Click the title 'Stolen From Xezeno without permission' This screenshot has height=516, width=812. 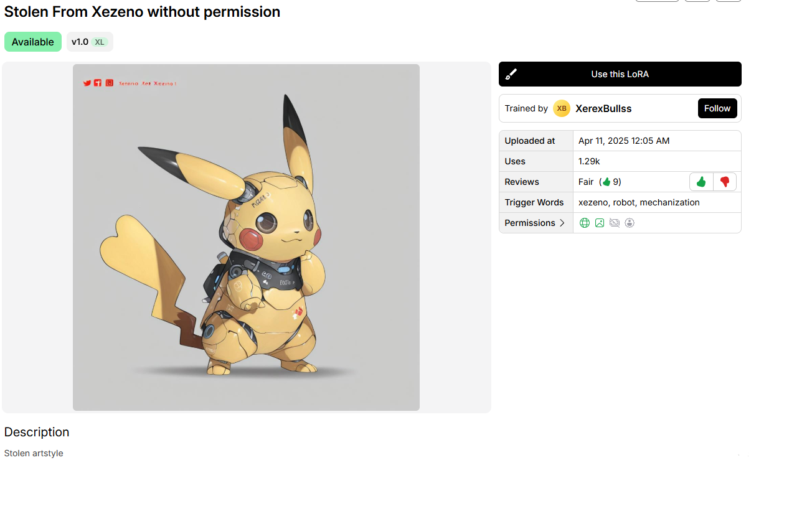pyautogui.click(x=142, y=12)
